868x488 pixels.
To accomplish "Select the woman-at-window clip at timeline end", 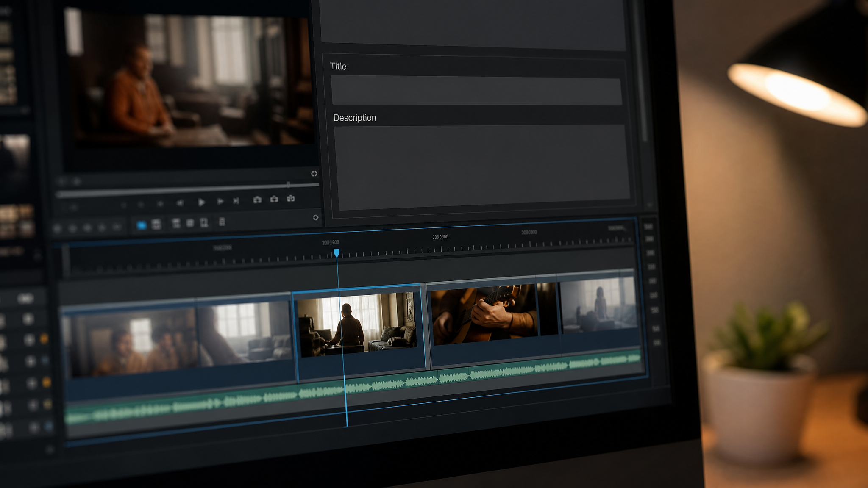I will pyautogui.click(x=598, y=305).
